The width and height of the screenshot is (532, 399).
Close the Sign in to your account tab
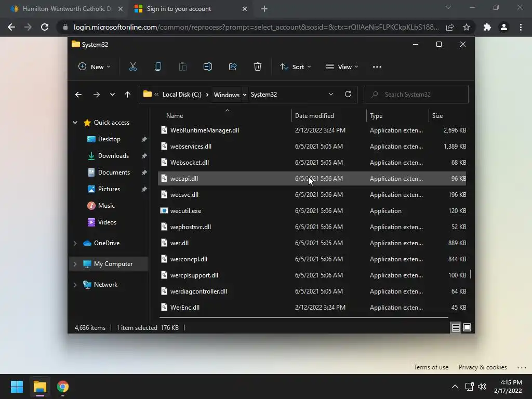[x=245, y=9]
